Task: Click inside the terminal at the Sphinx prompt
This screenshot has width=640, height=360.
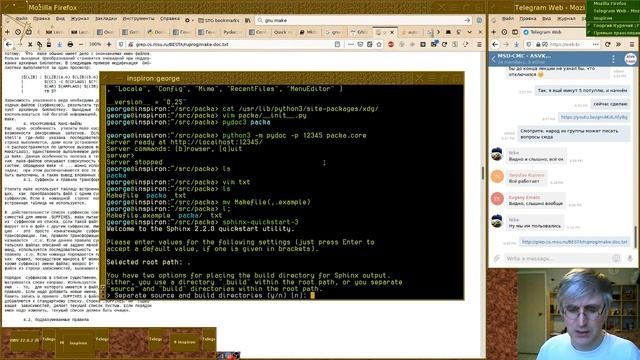Action: [312, 296]
